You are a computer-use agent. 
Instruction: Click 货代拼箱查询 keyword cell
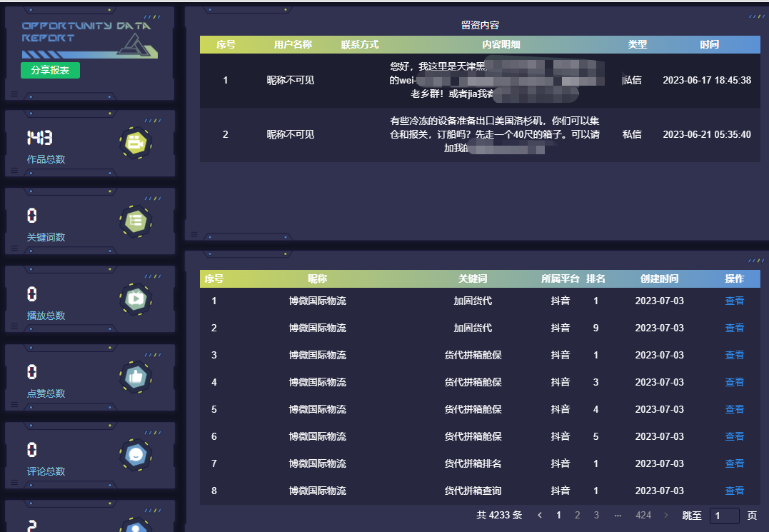(x=473, y=491)
